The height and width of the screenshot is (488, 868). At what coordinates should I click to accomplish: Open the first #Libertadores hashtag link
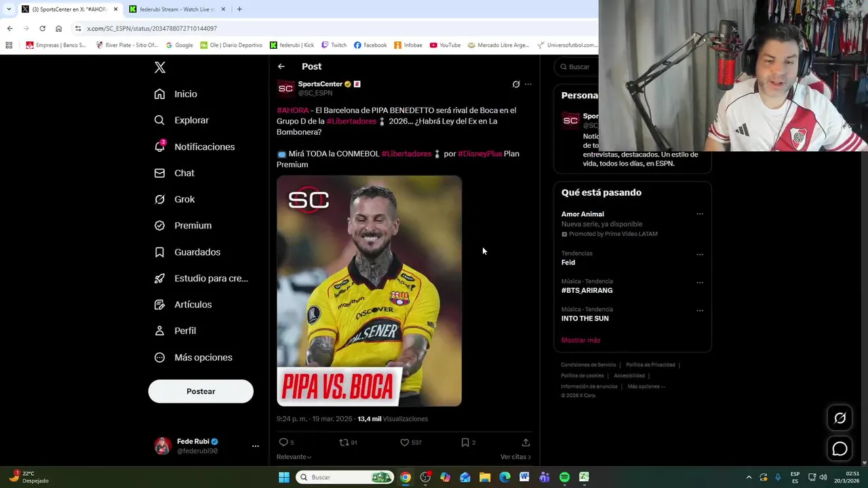(351, 121)
